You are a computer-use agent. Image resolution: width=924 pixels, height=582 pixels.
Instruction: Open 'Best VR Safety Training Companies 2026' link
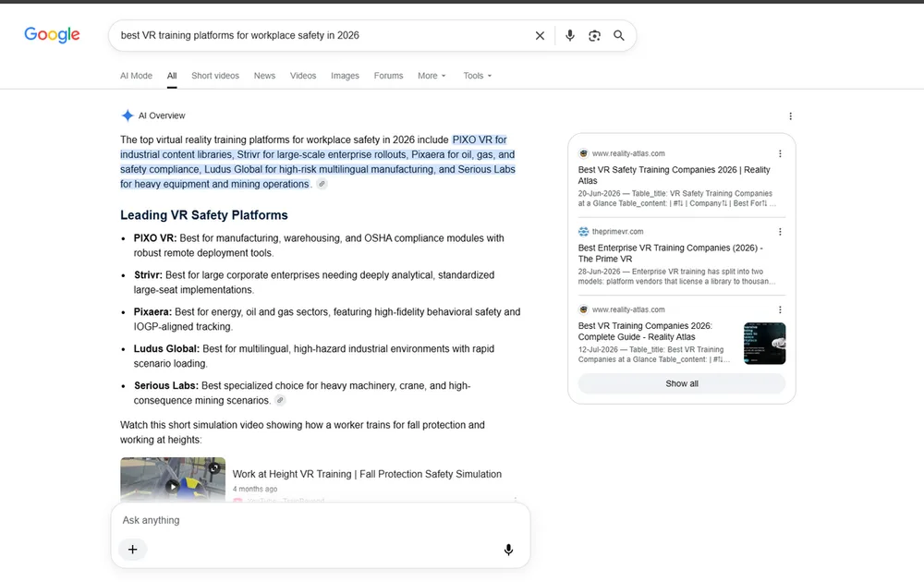click(675, 175)
